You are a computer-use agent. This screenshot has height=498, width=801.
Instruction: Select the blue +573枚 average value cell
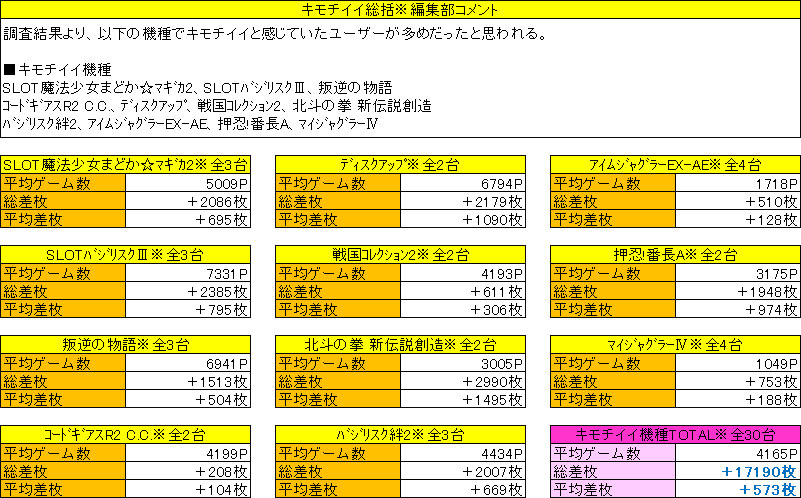pyautogui.click(x=737, y=489)
